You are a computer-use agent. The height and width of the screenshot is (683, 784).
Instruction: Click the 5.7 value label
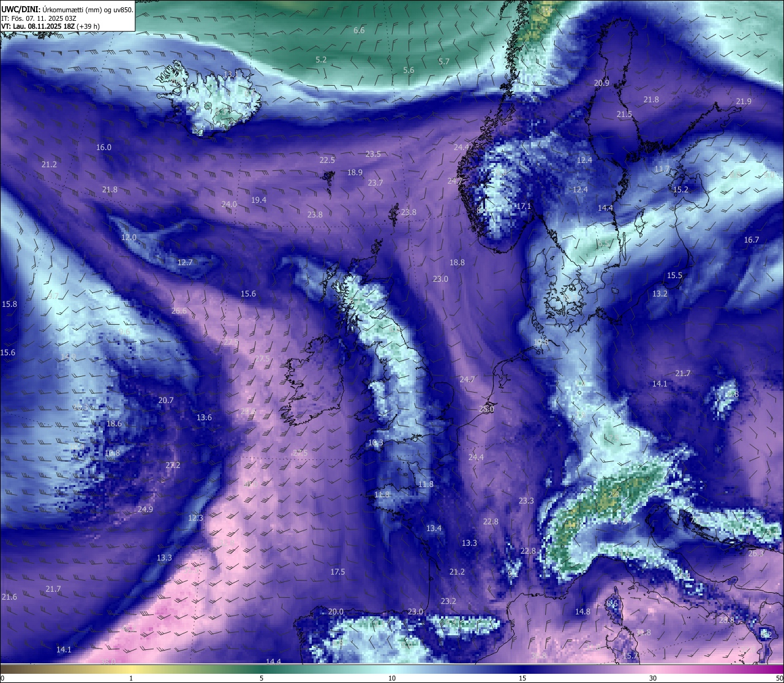[444, 62]
